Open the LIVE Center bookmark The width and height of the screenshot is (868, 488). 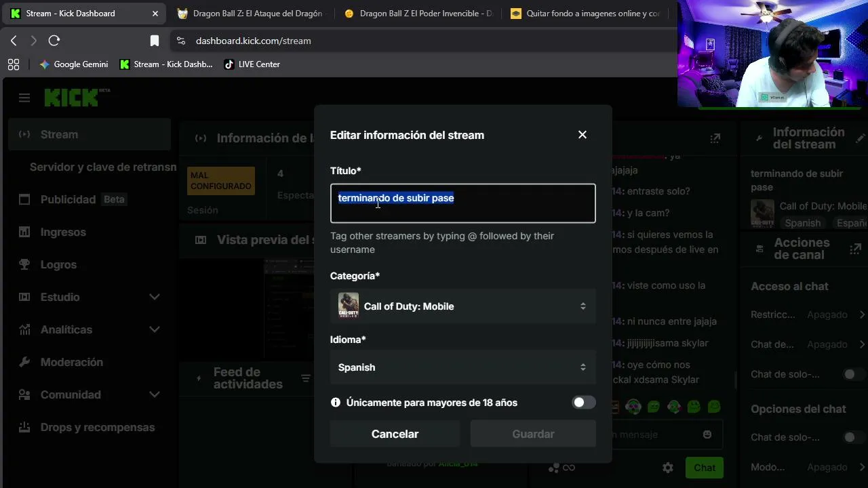coord(252,64)
